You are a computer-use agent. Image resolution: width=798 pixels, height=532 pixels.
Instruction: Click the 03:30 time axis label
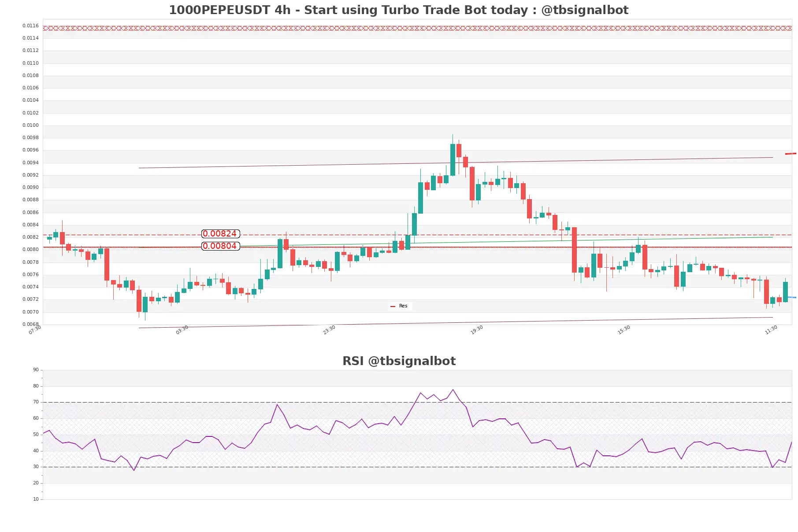coord(182,330)
